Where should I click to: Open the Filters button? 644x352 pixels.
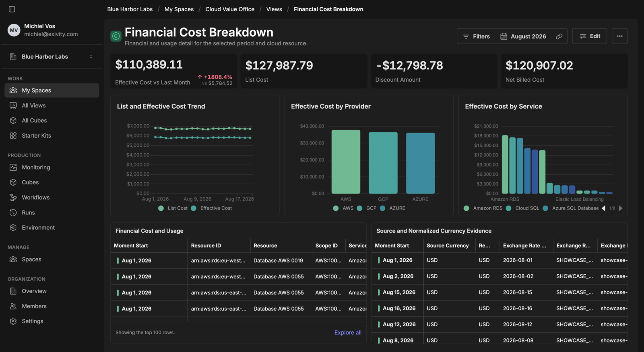tap(477, 36)
